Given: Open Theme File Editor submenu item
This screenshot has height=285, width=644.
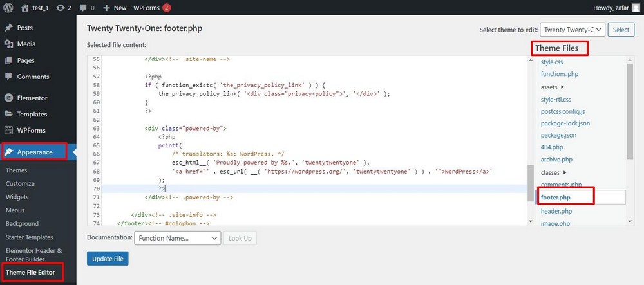Looking at the screenshot, I should 30,273.
